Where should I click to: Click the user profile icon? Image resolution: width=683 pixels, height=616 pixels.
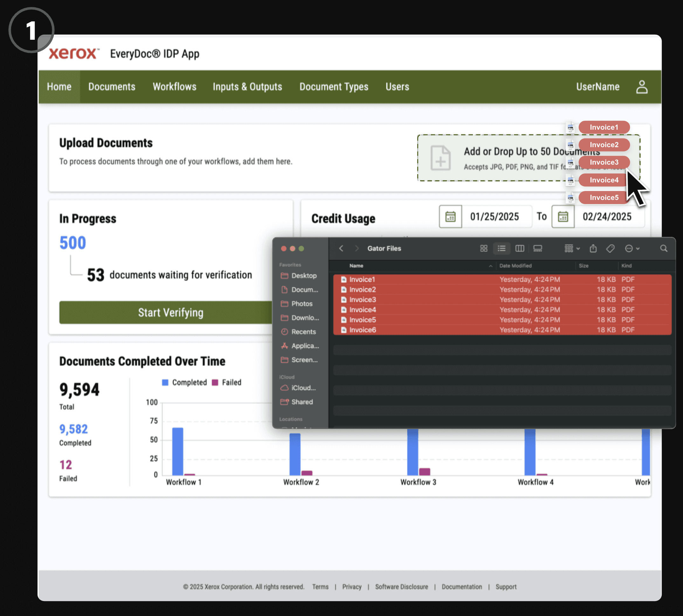pyautogui.click(x=641, y=87)
